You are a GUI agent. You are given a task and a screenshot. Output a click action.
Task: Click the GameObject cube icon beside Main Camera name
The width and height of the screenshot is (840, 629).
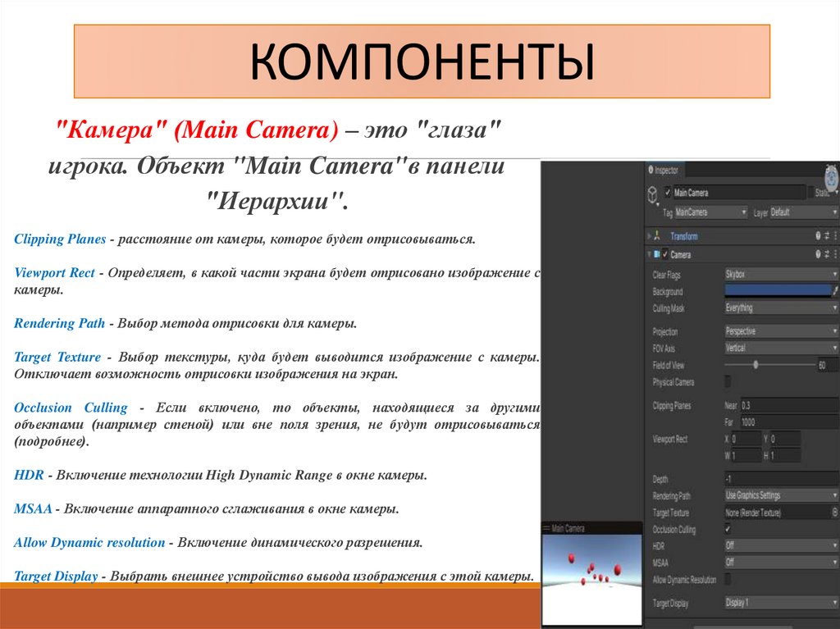point(653,195)
